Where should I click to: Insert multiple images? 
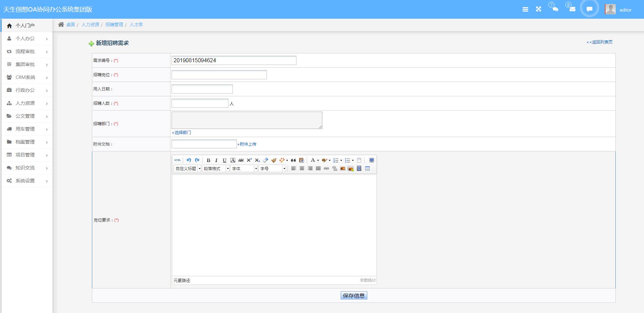click(x=351, y=168)
